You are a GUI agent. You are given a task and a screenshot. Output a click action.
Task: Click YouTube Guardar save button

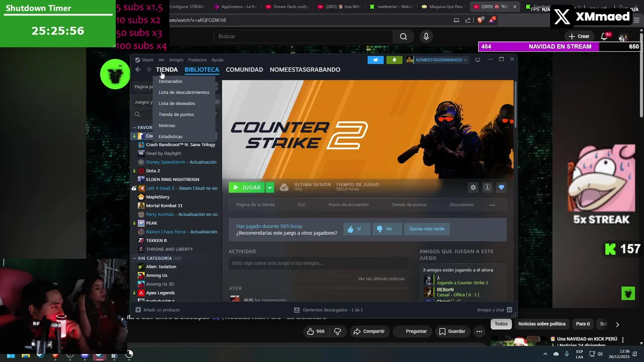point(452,331)
